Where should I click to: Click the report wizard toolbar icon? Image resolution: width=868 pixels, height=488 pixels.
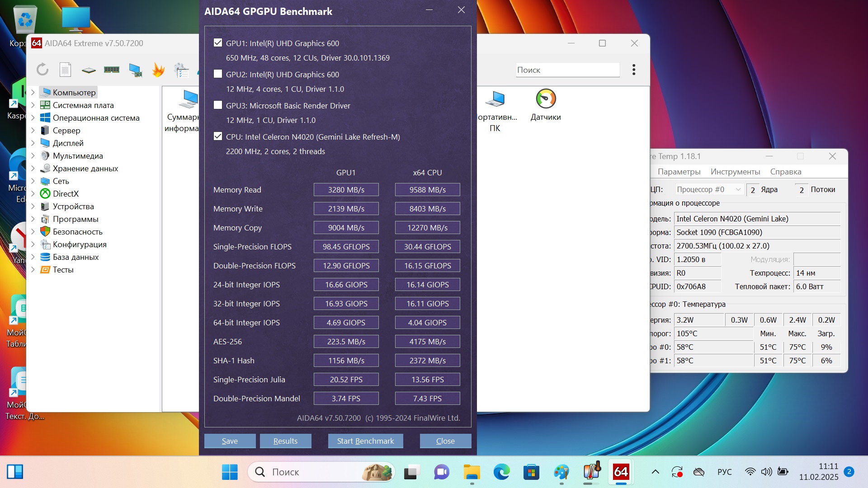pyautogui.click(x=182, y=70)
